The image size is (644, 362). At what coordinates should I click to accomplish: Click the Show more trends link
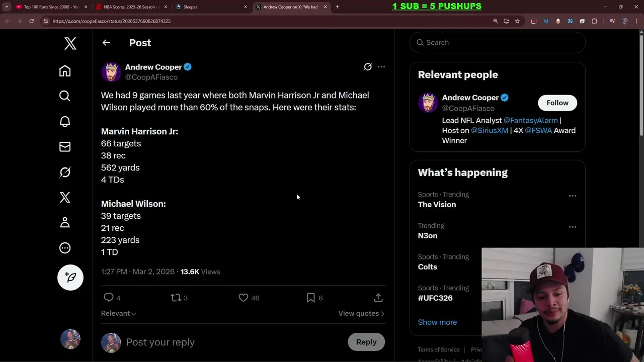pos(437,322)
